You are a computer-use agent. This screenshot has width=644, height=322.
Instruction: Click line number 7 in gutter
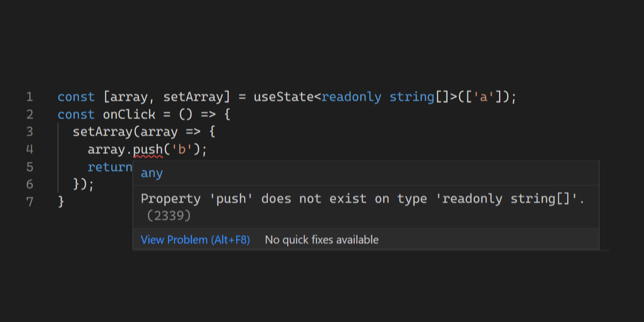[x=30, y=202]
